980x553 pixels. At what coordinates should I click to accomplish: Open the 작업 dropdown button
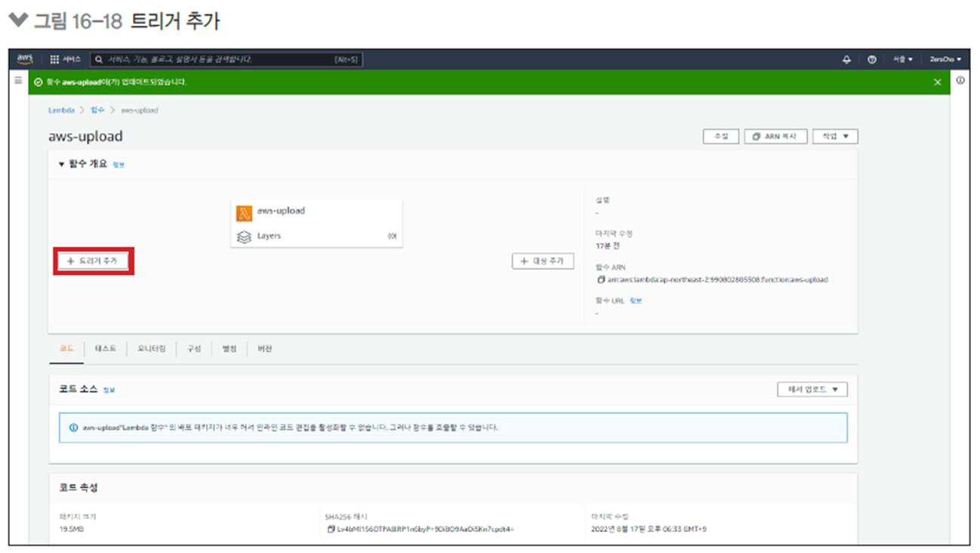[x=835, y=137]
